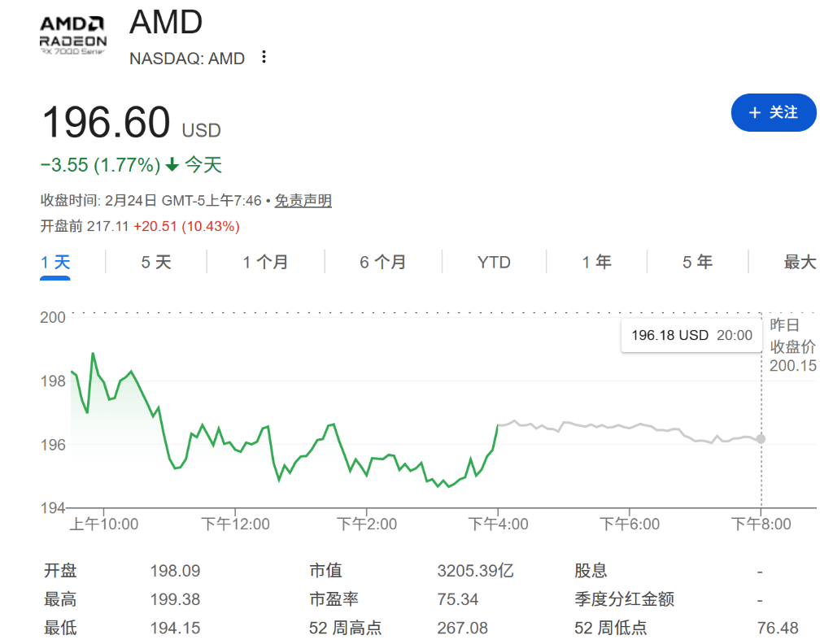Select the 6 个月 range tab
The height and width of the screenshot is (644, 833).
click(382, 262)
